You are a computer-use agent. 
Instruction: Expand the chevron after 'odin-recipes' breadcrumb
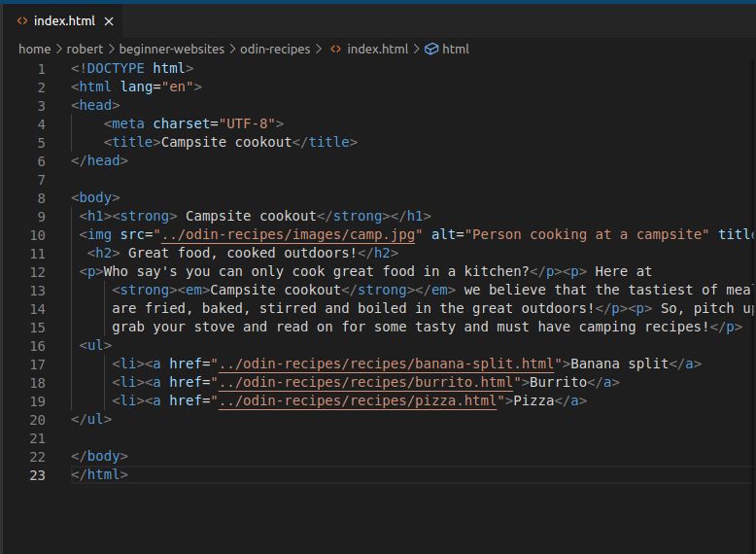(x=318, y=50)
